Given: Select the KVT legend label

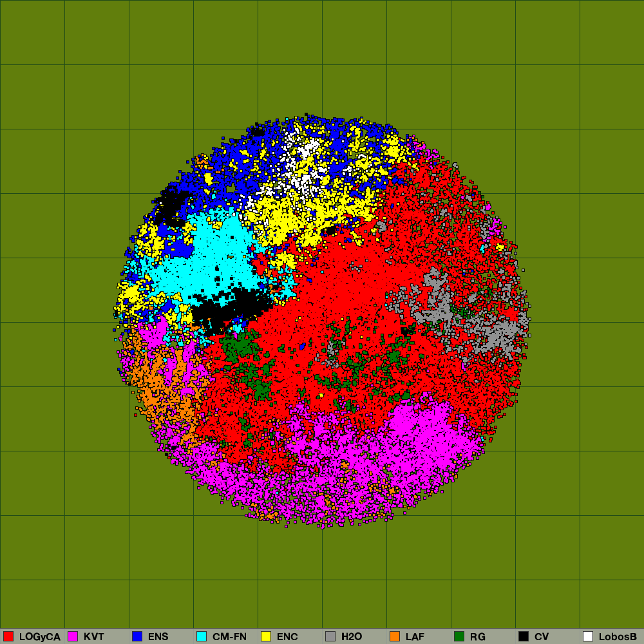Looking at the screenshot, I should (x=93, y=637).
